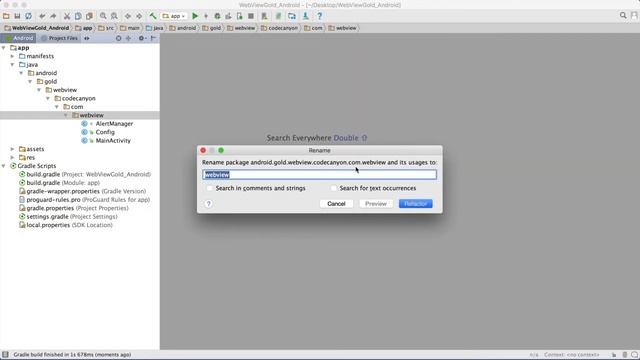Click the Paste icon in toolbar
The height and width of the screenshot is (360, 640).
pyautogui.click(x=89, y=16)
